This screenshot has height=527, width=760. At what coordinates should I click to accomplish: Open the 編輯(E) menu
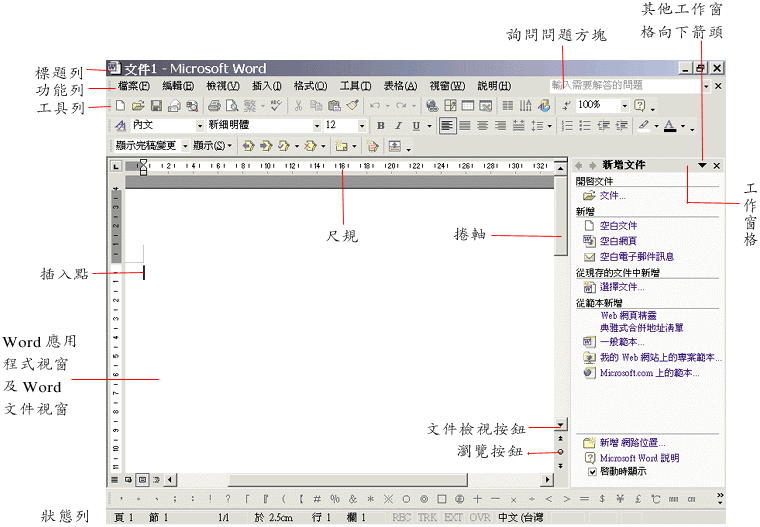pos(178,86)
